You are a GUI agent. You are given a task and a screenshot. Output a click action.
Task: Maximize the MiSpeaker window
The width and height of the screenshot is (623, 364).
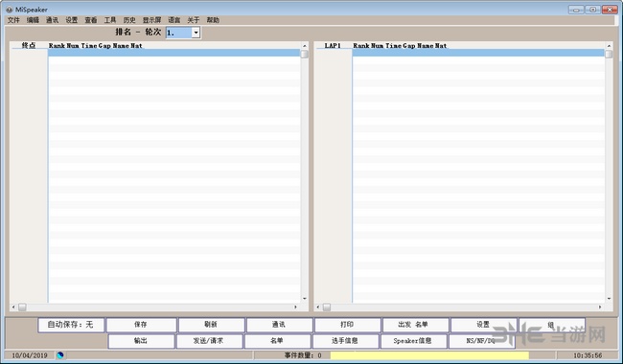[592, 10]
